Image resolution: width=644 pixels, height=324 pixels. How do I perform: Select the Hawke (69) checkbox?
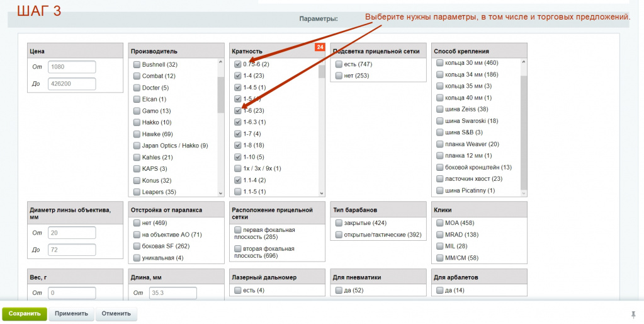(x=137, y=134)
